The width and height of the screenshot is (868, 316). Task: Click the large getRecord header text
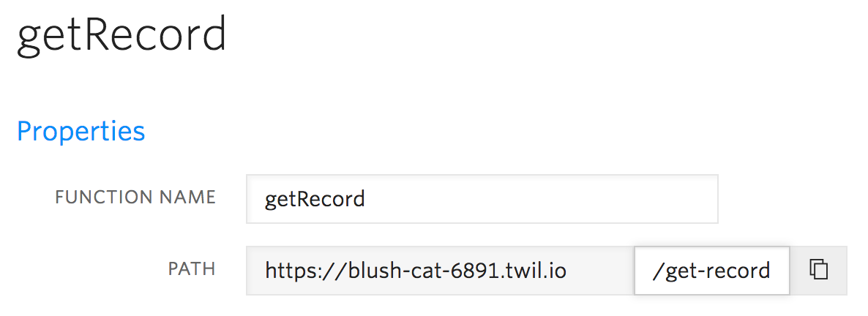tap(121, 36)
